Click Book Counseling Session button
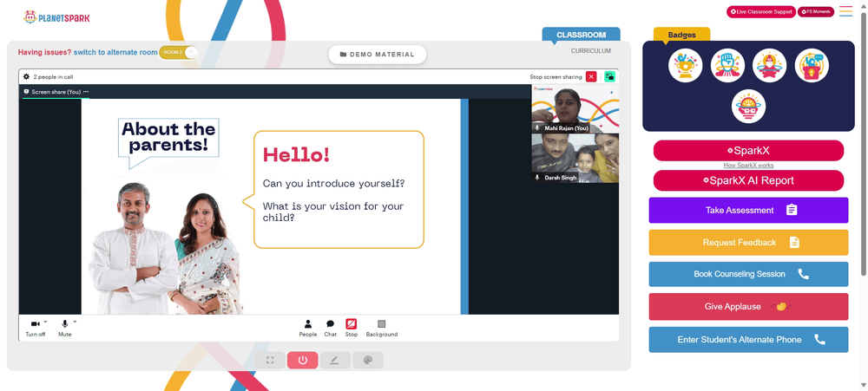 (x=748, y=274)
